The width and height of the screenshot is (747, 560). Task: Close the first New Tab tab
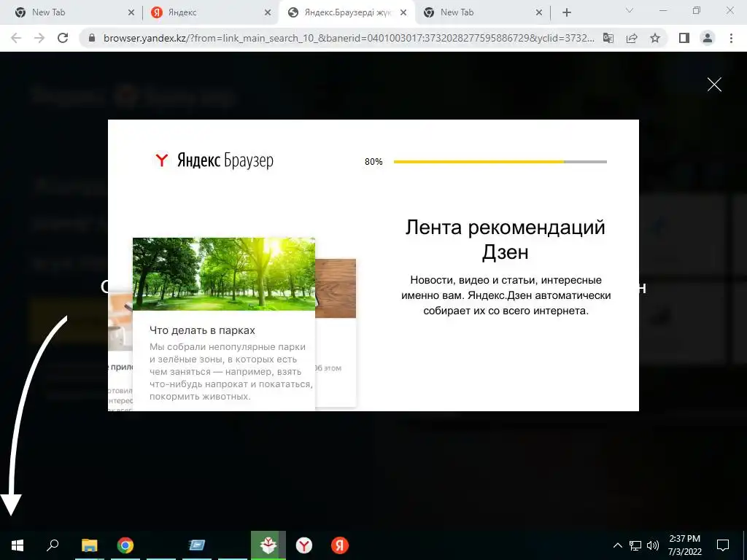(x=131, y=13)
